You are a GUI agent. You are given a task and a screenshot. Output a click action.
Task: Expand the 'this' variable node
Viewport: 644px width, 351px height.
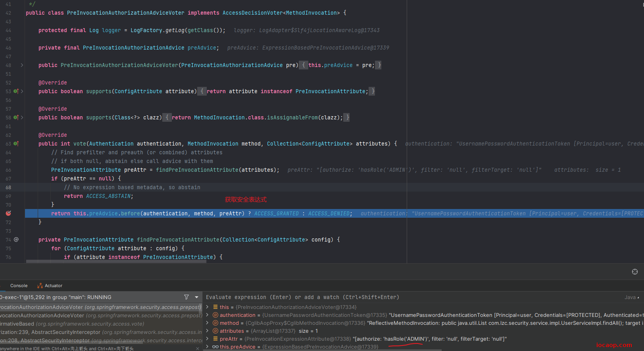point(207,307)
